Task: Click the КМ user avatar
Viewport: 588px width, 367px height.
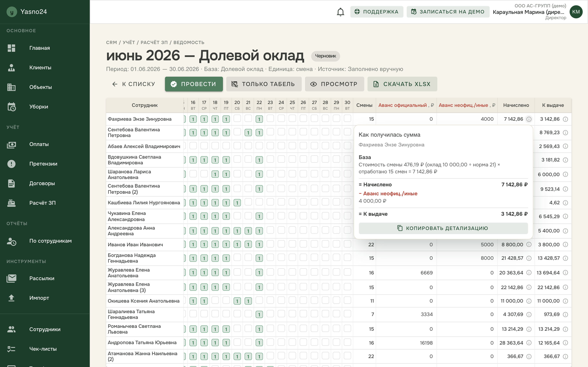Action: point(576,12)
